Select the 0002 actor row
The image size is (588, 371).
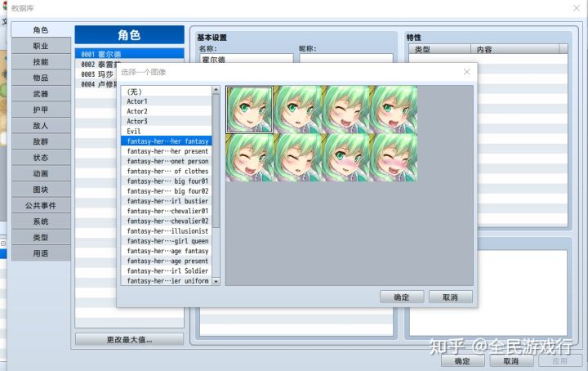[97, 64]
